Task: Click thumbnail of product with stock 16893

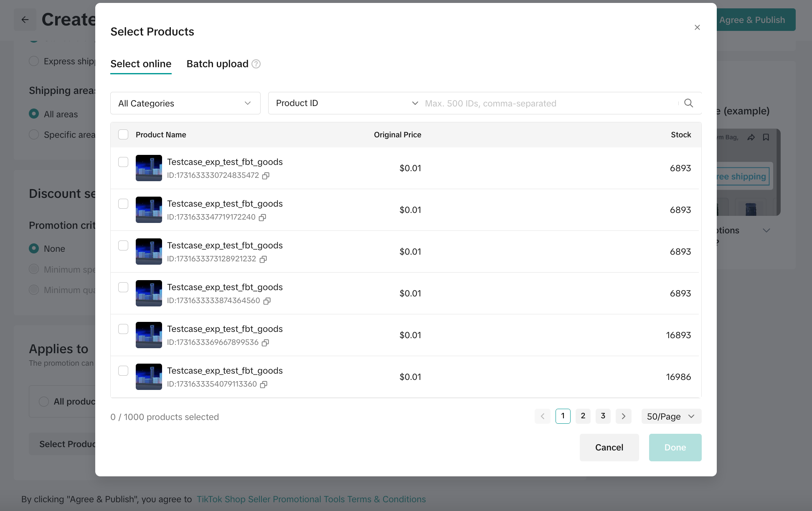Action: [x=149, y=335]
